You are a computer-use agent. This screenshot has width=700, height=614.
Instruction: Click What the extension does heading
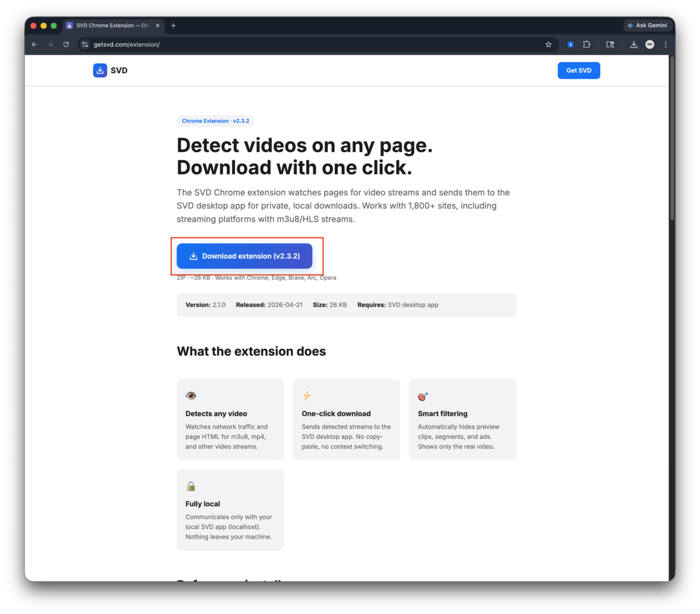(x=251, y=351)
